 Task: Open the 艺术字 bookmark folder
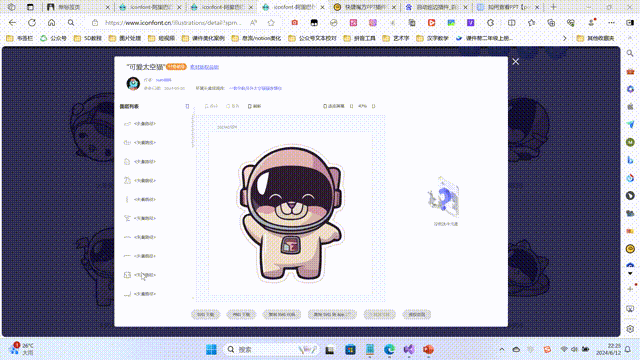point(396,38)
